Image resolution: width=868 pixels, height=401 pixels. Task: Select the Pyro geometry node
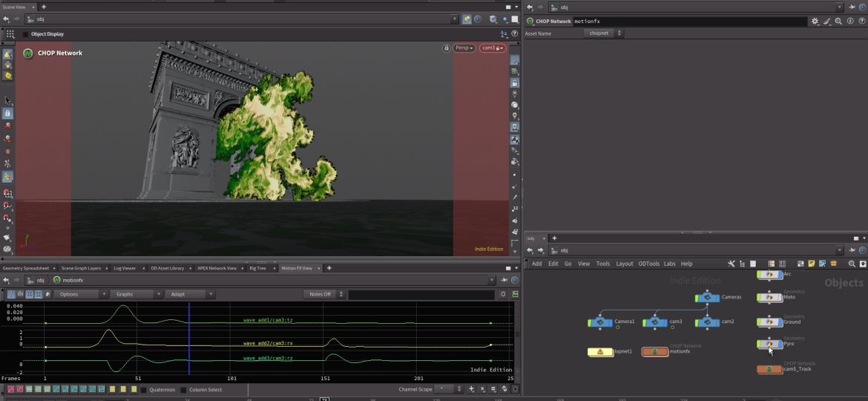769,344
